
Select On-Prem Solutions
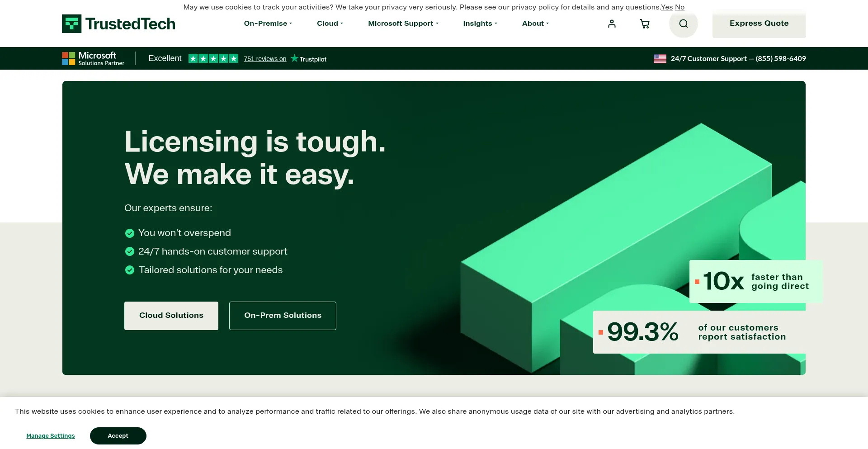(283, 316)
